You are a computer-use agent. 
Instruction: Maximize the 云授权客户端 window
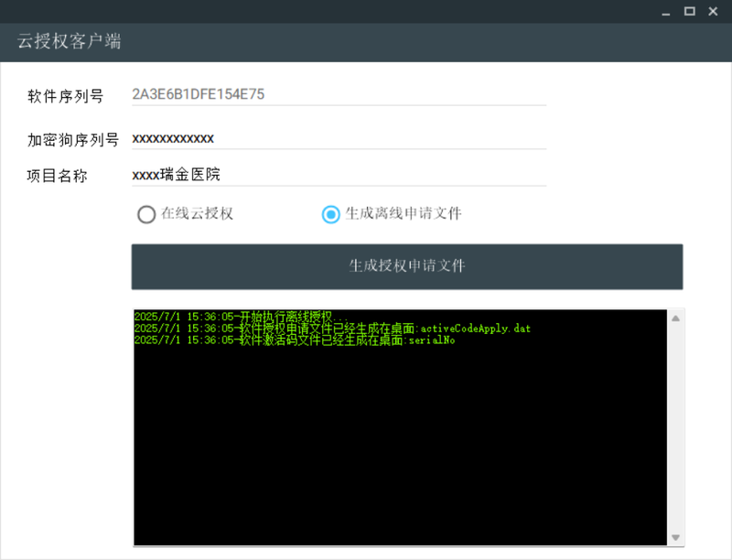click(690, 11)
